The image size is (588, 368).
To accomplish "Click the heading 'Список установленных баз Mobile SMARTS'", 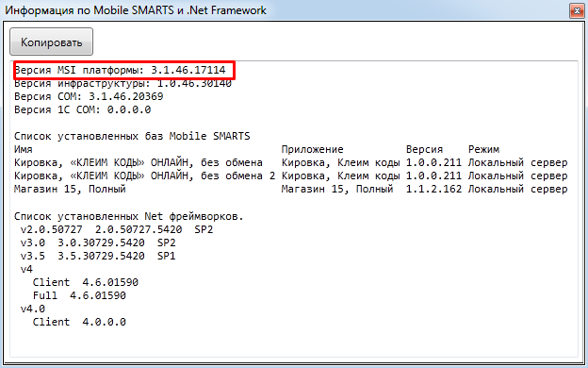I will (132, 136).
